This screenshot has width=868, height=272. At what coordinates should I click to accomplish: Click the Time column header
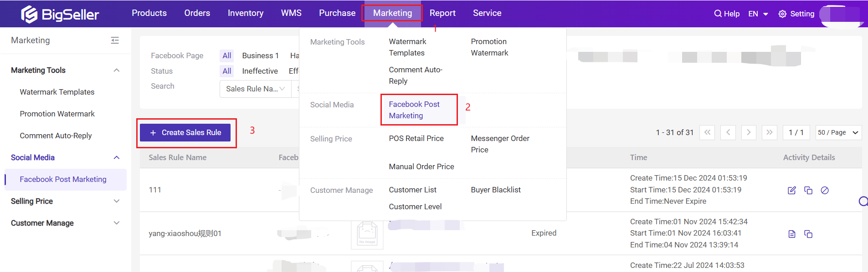pyautogui.click(x=638, y=157)
